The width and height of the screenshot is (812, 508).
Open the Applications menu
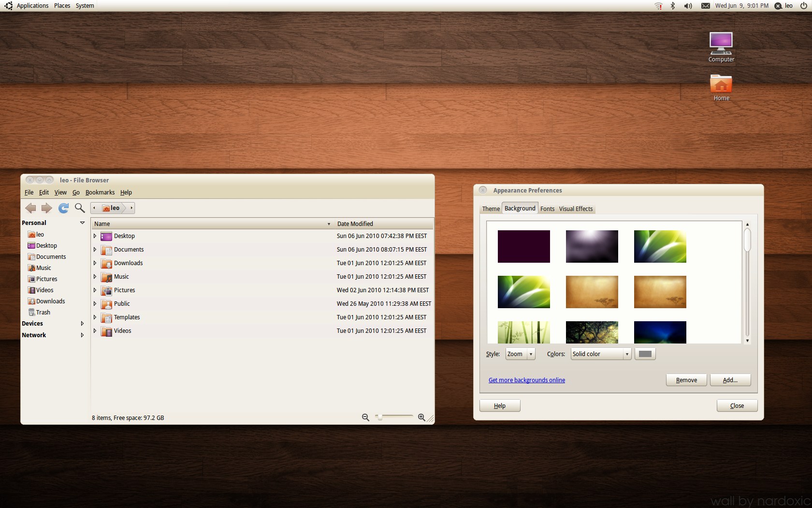[32, 6]
